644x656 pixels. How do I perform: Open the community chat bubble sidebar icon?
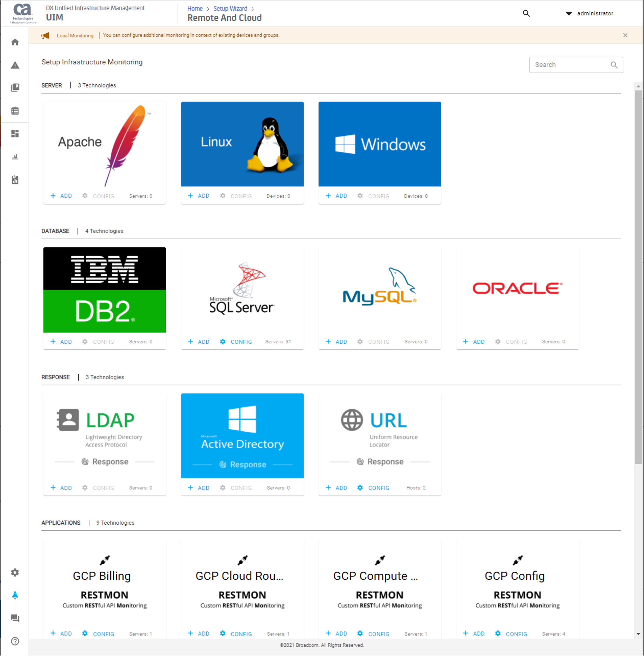pos(15,618)
